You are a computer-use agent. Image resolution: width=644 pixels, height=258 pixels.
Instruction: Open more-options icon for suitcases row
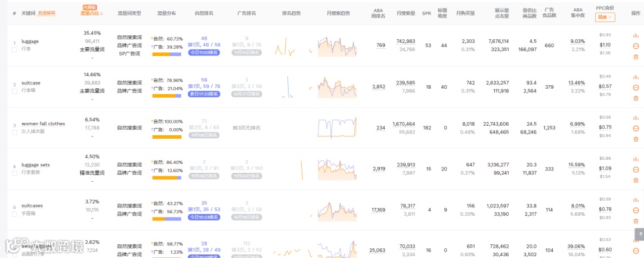tap(636, 210)
